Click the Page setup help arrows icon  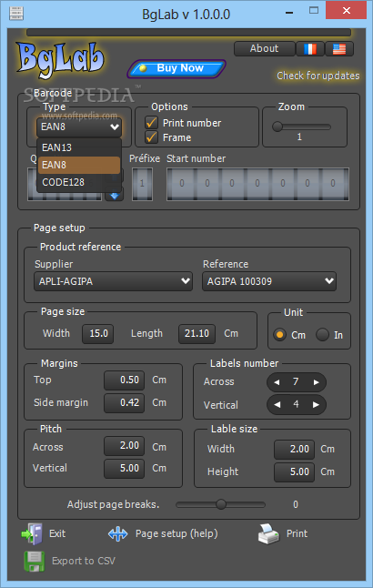click(117, 534)
